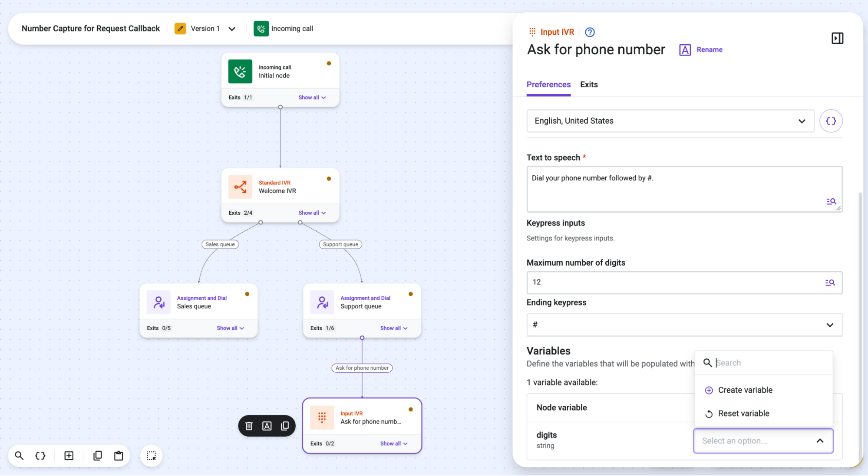Open the Ending keypress dropdown
The width and height of the screenshot is (868, 476).
[x=684, y=325]
